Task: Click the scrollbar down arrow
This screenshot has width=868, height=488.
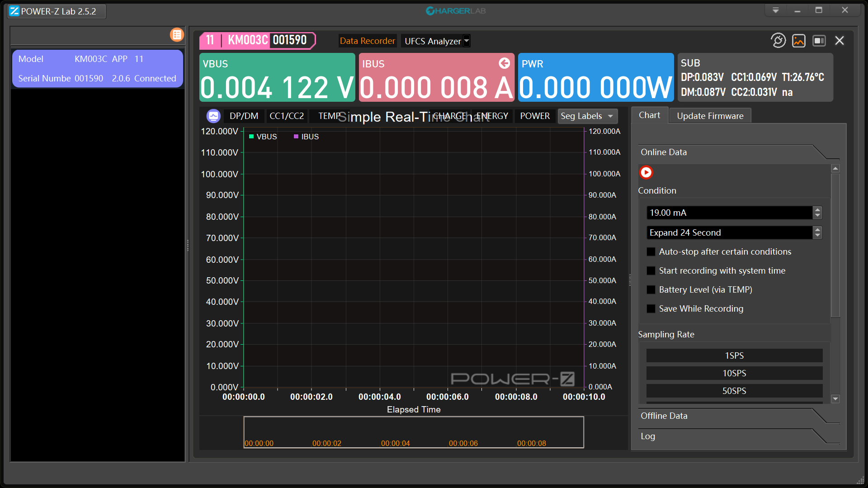Action: (x=835, y=399)
